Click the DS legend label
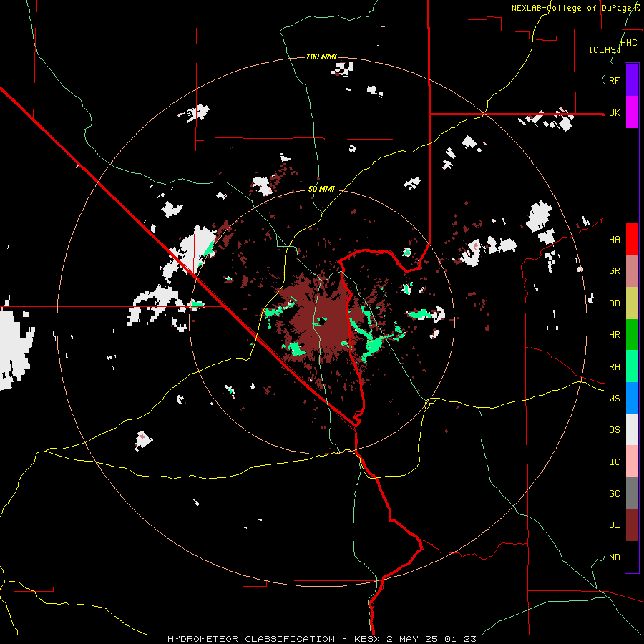 pyautogui.click(x=614, y=430)
